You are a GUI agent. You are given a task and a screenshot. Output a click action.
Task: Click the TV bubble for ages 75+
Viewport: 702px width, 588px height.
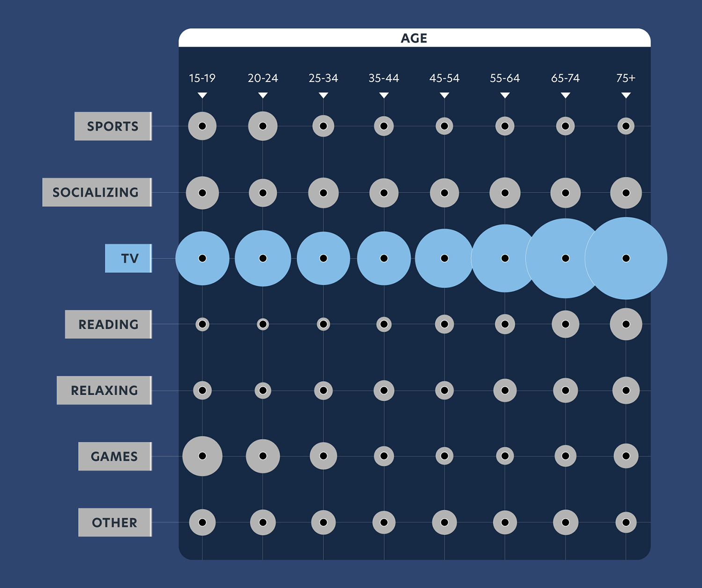pos(626,258)
